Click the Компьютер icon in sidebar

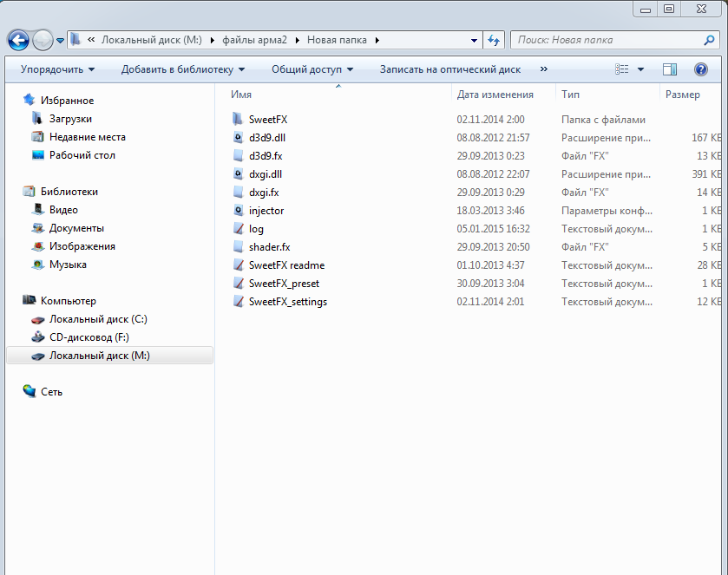[x=29, y=300]
